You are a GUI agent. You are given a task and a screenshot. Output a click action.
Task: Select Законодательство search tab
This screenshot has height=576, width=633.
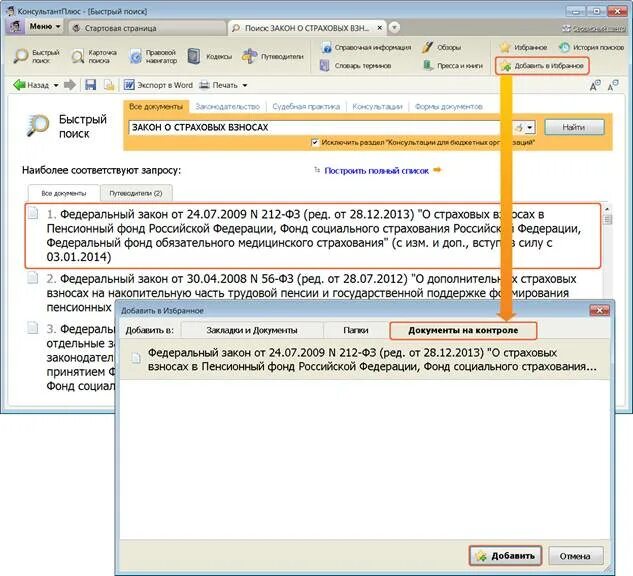click(x=227, y=107)
